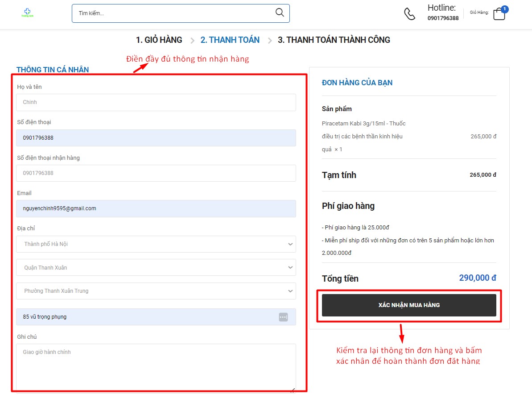The width and height of the screenshot is (532, 395).
Task: Click the Tìm kiếm search box
Action: 174,13
